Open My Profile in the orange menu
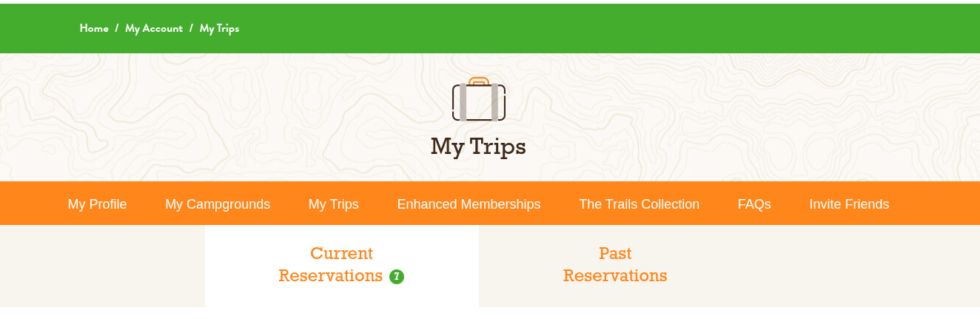This screenshot has width=980, height=319. point(97,204)
